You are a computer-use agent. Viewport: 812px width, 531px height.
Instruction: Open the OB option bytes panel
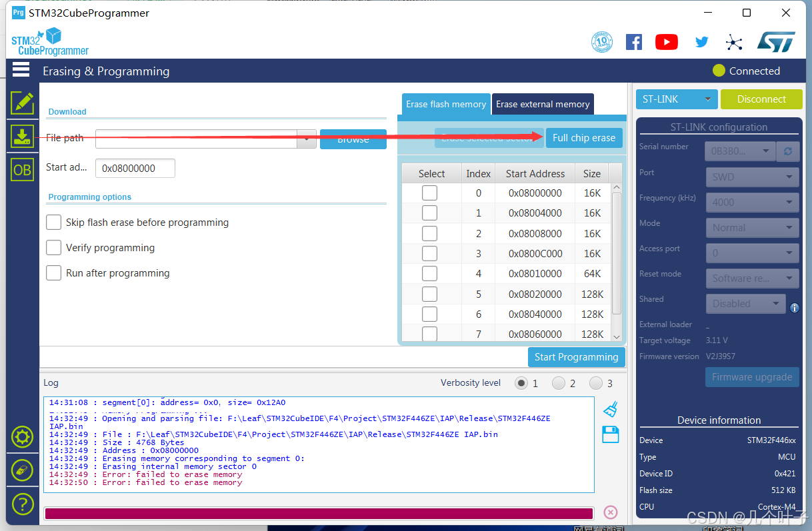[x=22, y=170]
